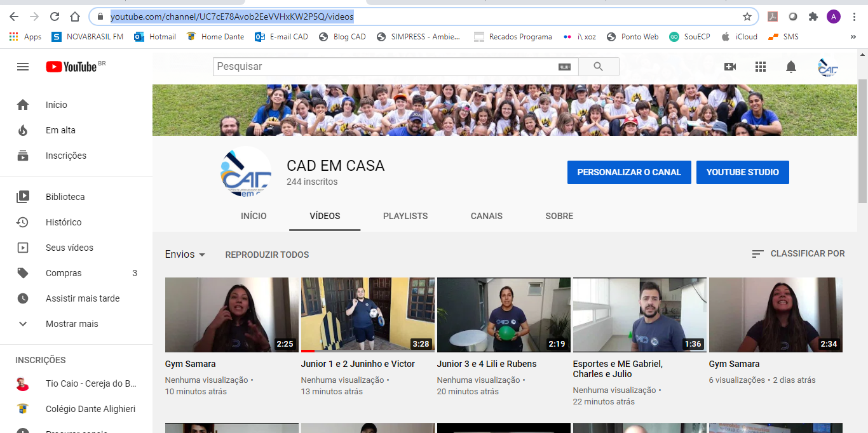Open Hotmail bookmark

coord(155,37)
